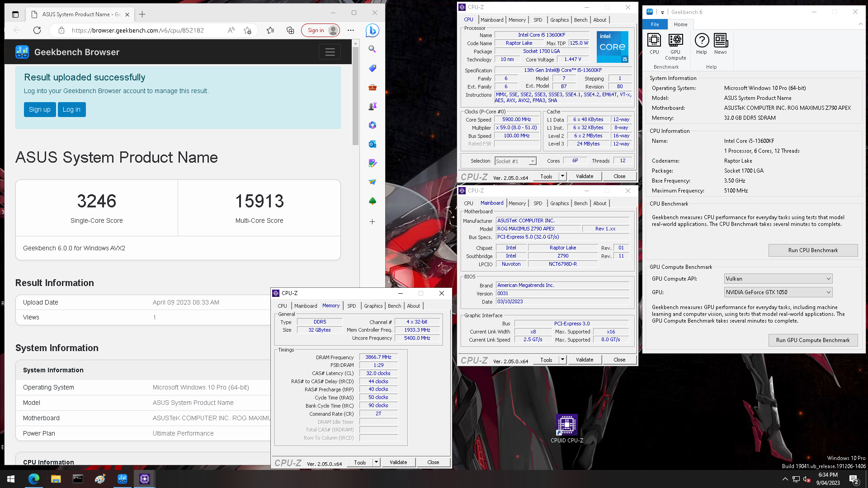The image size is (868, 488).
Task: Launch Microsoft Edge from the taskbar
Action: click(x=33, y=479)
